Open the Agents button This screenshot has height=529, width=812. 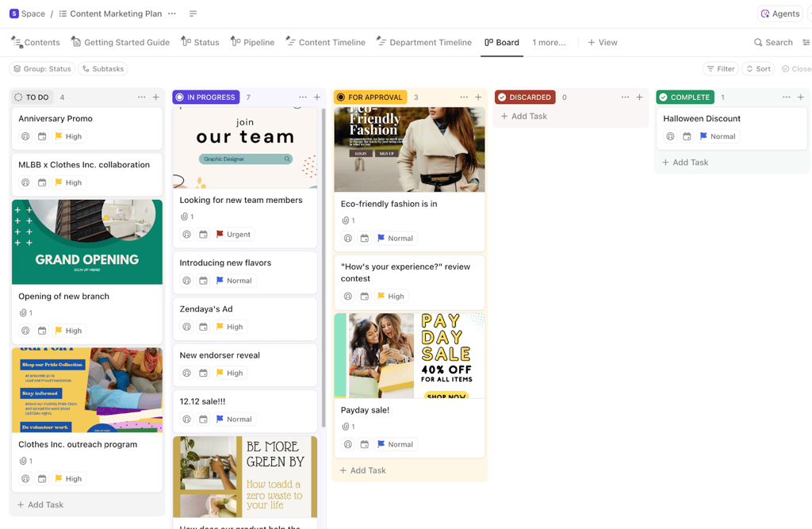point(780,13)
